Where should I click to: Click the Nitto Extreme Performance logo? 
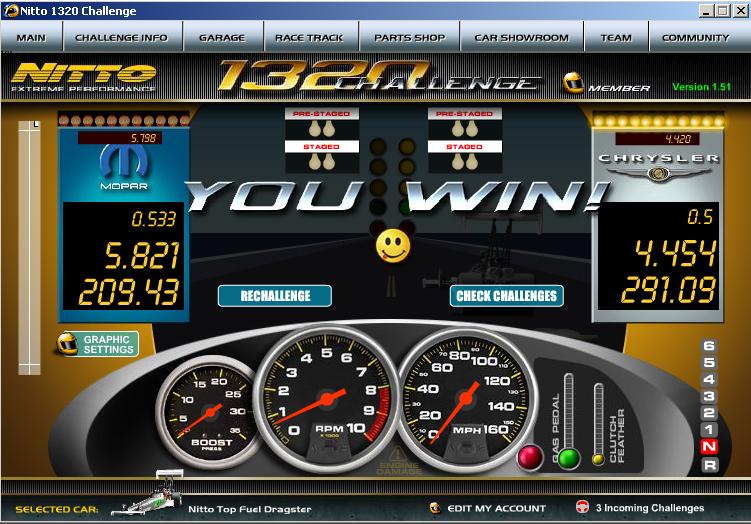(x=84, y=77)
